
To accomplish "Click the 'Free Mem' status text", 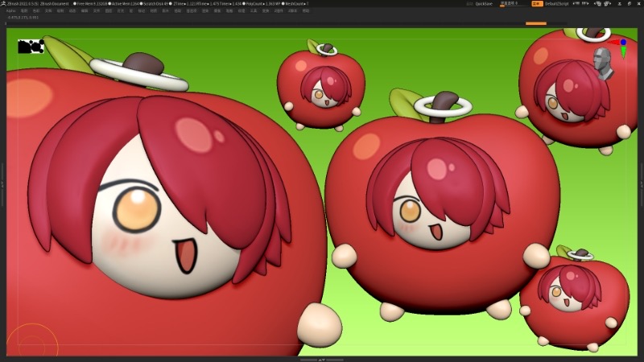I will click(x=90, y=4).
